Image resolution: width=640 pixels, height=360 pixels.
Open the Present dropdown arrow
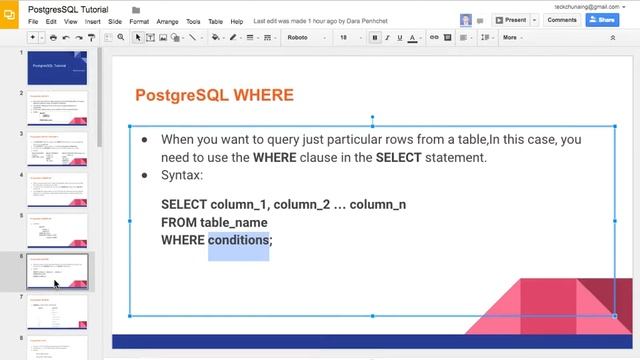pos(535,20)
